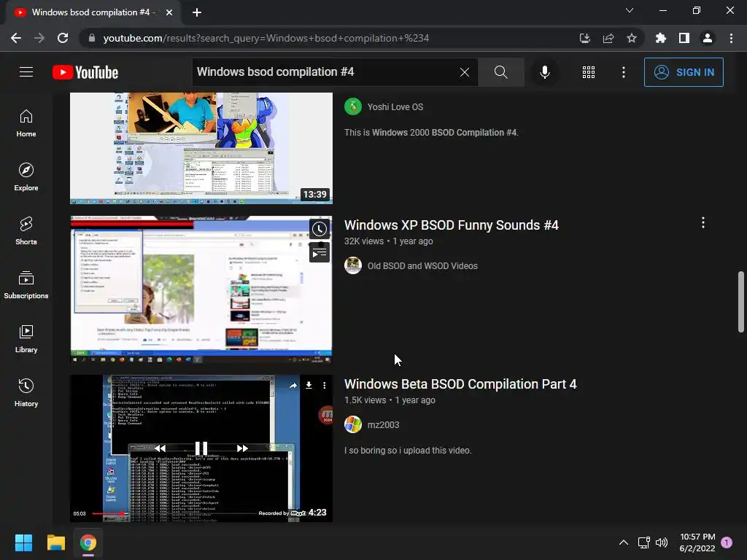Screen dimensions: 747x560
Task: Clear the search box with the X
Action: click(x=465, y=72)
